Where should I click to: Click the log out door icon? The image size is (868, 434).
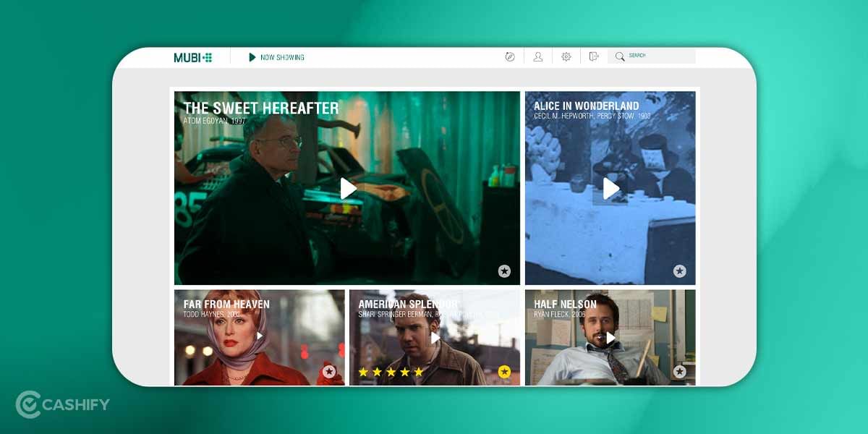coord(594,56)
